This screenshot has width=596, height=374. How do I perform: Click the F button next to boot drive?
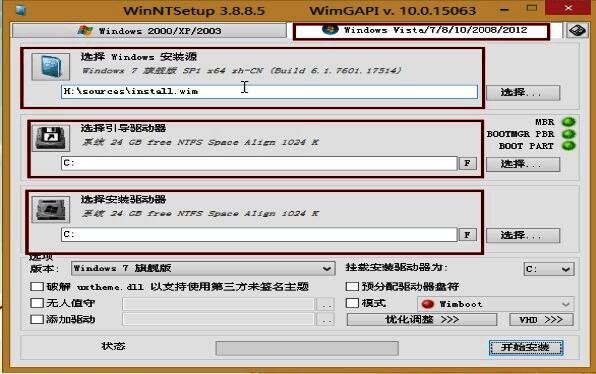[x=468, y=163]
